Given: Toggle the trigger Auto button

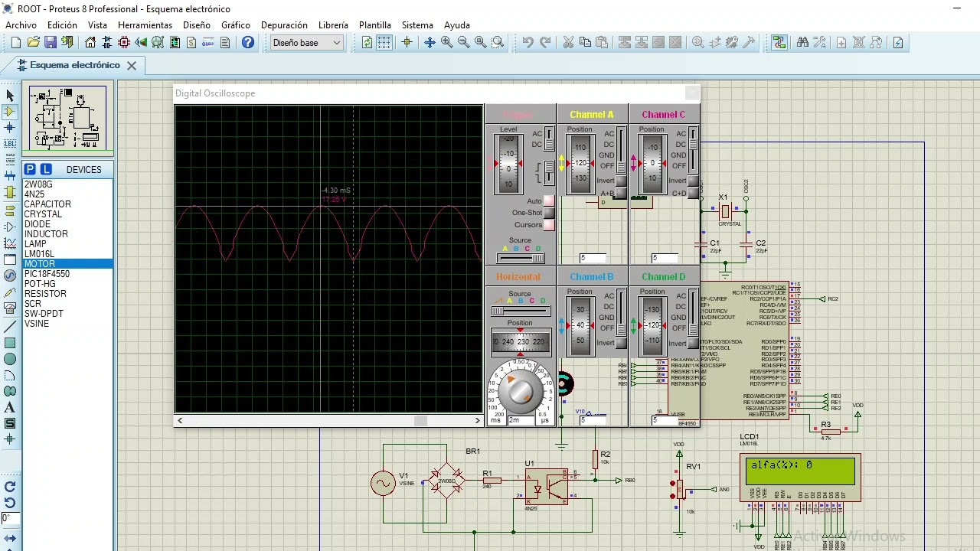Looking at the screenshot, I should (549, 201).
